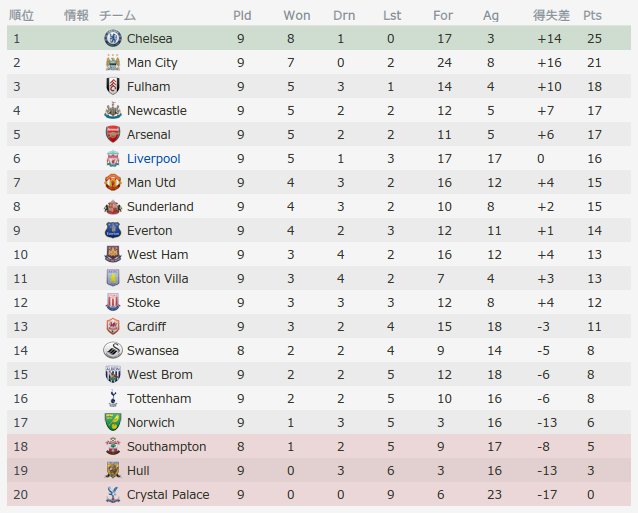
Task: Click the Crystal Palace crest icon
Action: [x=111, y=495]
